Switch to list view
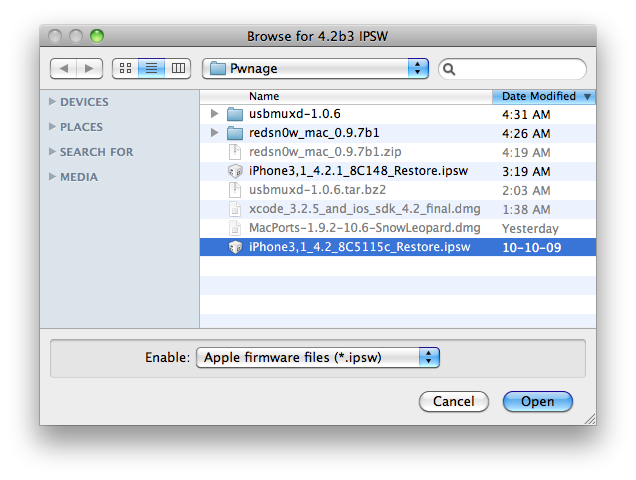636x480 pixels. [151, 68]
